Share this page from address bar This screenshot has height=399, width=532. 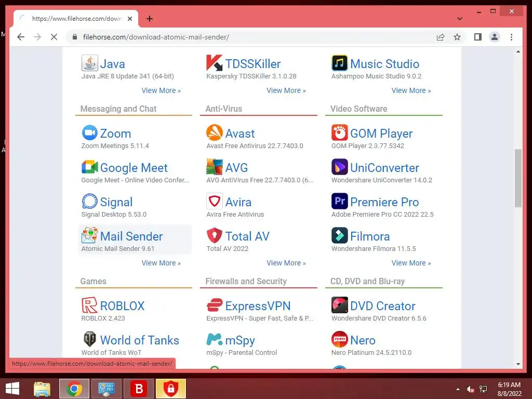[441, 37]
